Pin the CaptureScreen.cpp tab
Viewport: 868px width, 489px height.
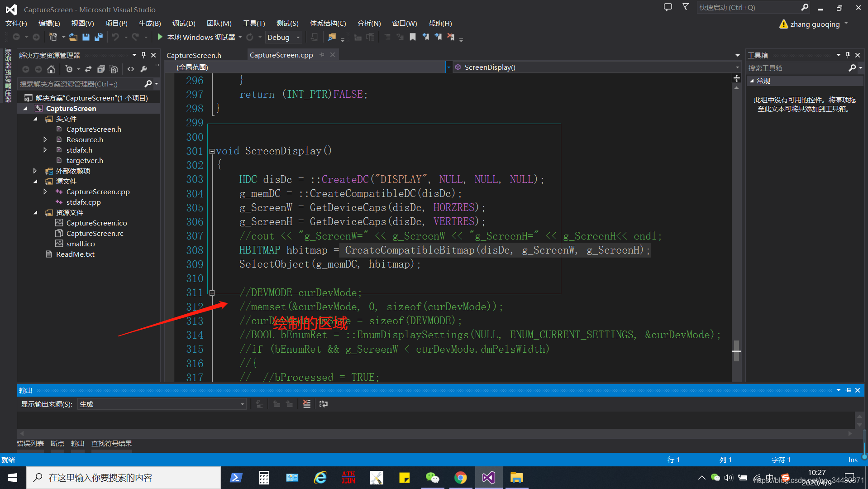(x=322, y=55)
